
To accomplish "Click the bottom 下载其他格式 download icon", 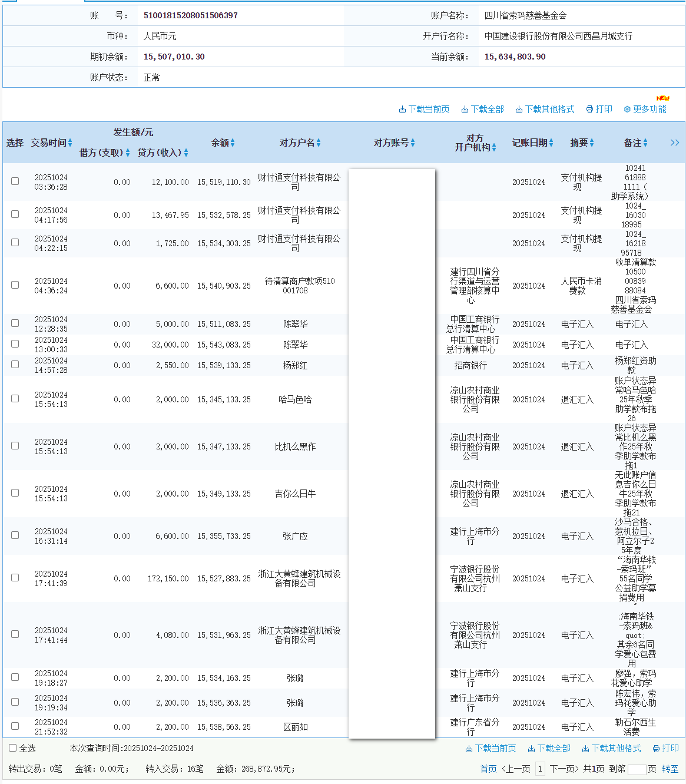I will pyautogui.click(x=585, y=749).
